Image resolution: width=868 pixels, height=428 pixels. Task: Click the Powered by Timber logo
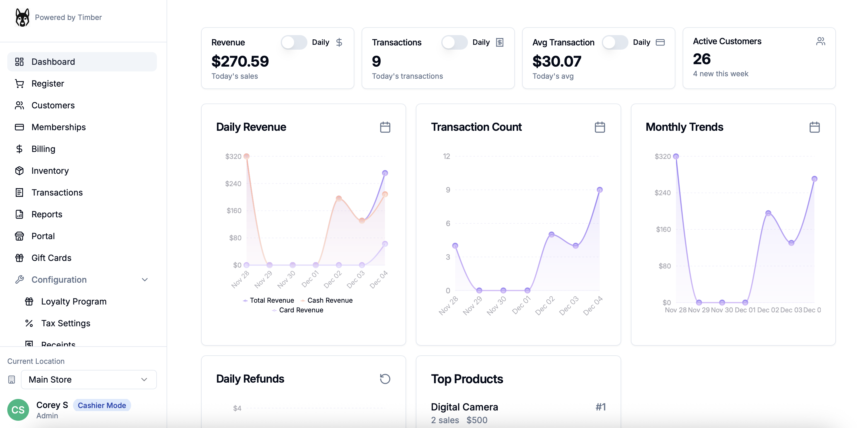pos(22,17)
